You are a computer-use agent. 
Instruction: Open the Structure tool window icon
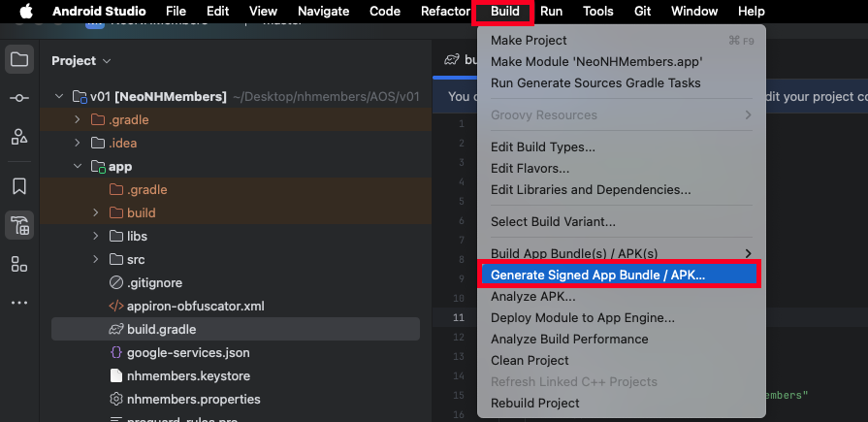19,137
